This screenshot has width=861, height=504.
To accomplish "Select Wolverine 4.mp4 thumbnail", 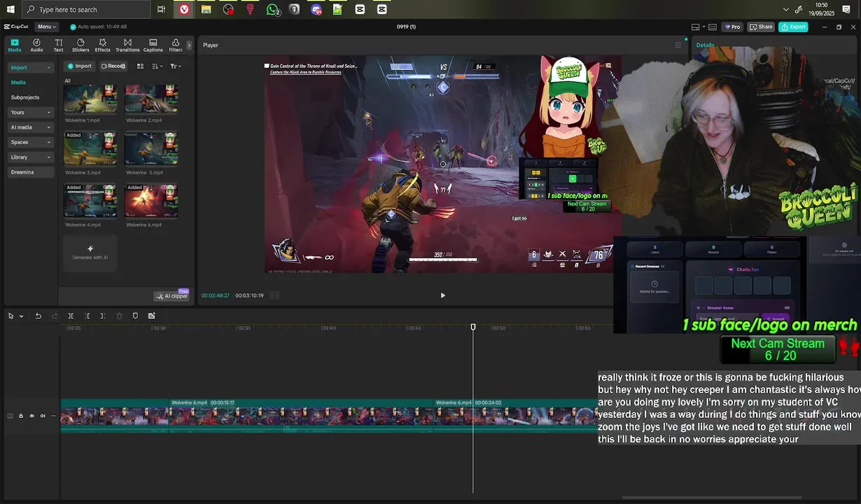I will 90,202.
